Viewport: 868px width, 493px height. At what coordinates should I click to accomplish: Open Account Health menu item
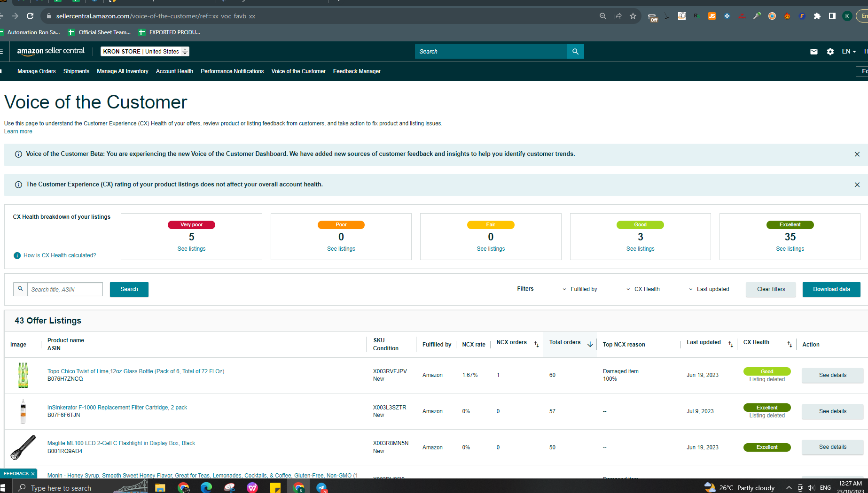click(174, 71)
